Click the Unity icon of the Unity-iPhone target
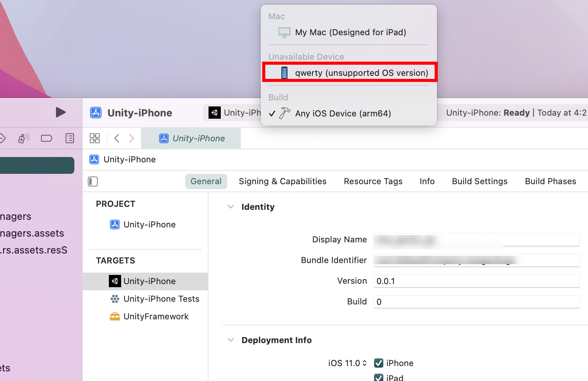Image resolution: width=588 pixels, height=381 pixels. 115,281
